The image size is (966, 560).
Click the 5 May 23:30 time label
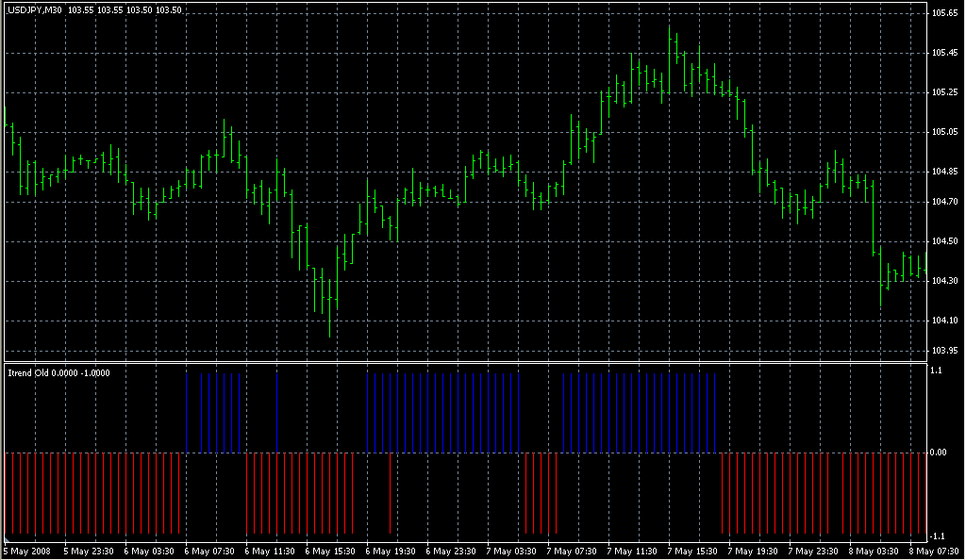tap(89, 552)
